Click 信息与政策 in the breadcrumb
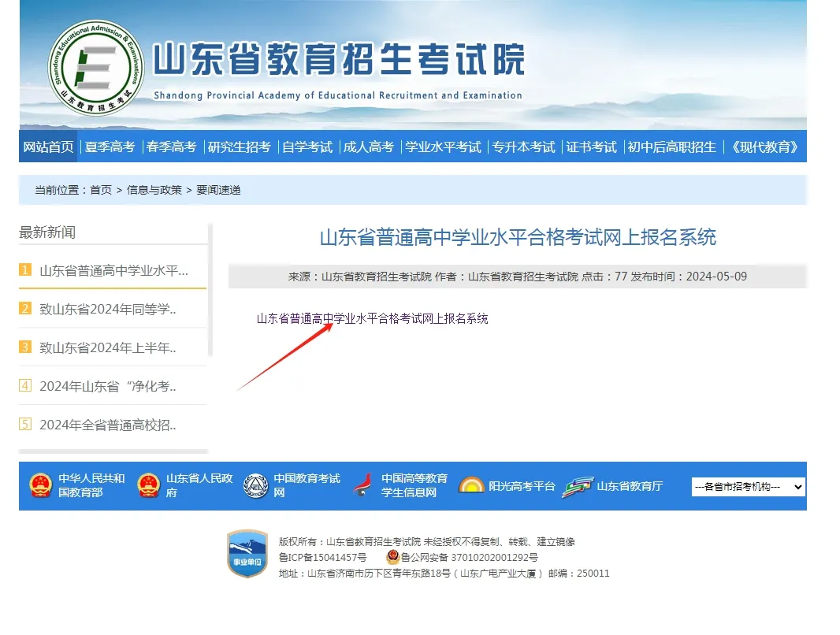The width and height of the screenshot is (840, 635). coord(154,190)
